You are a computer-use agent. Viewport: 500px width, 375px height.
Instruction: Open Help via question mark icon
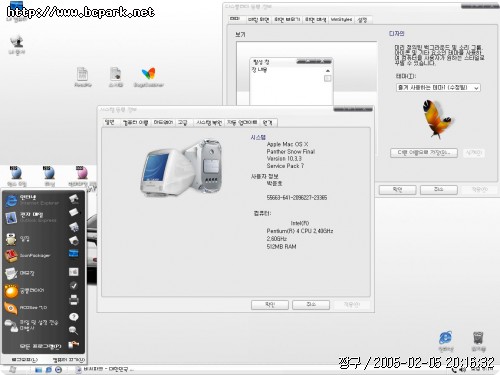74,316
